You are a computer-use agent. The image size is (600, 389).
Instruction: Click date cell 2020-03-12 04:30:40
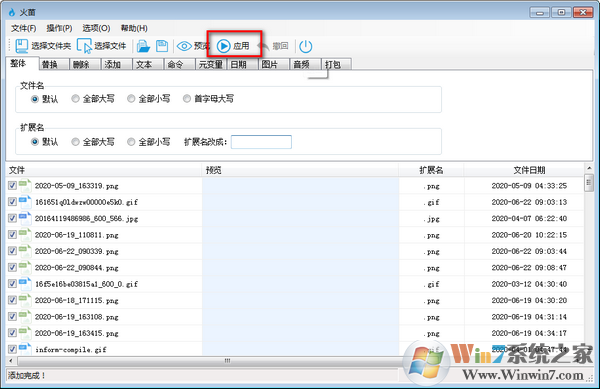[x=529, y=284]
